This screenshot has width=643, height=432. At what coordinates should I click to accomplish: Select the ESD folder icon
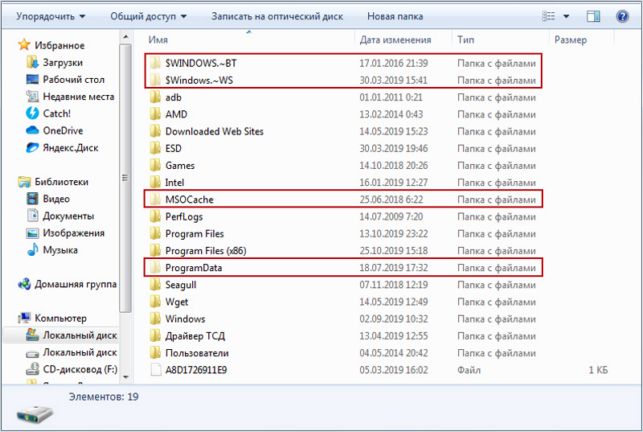pos(155,148)
